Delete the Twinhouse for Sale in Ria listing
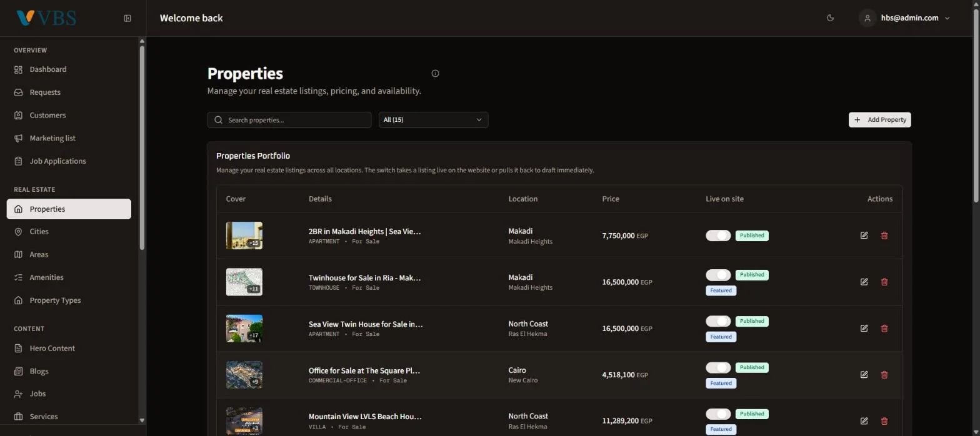The width and height of the screenshot is (980, 436). pyautogui.click(x=884, y=282)
